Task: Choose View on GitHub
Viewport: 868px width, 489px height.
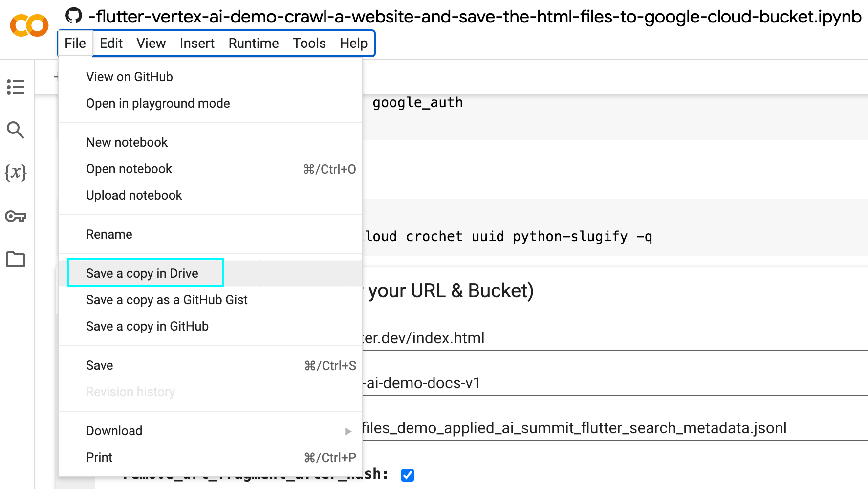Action: tap(130, 77)
